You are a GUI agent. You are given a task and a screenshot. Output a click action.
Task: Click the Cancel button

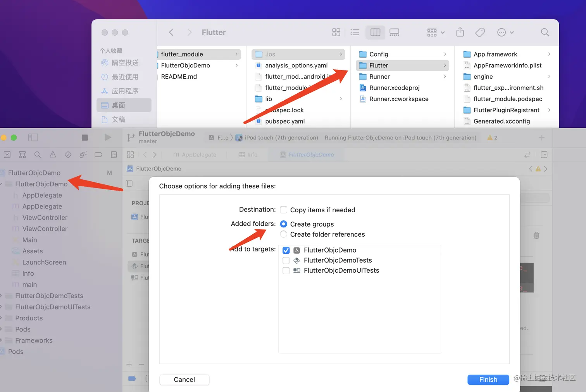[184, 380]
